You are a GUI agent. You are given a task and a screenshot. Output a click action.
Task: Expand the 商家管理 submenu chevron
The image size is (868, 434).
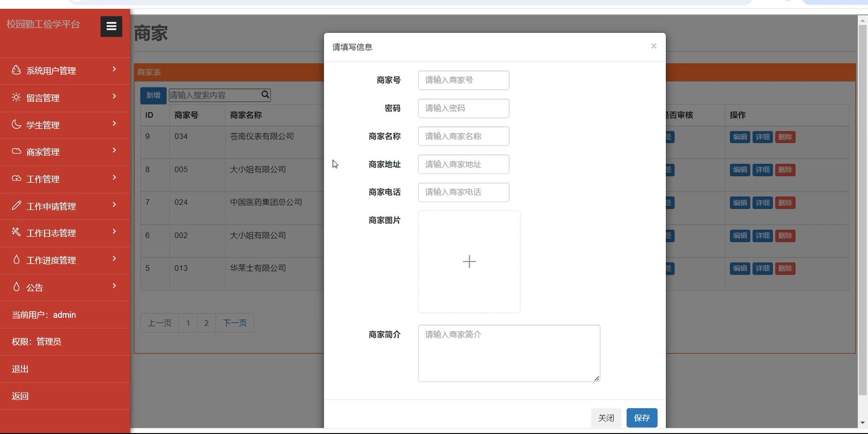click(114, 150)
